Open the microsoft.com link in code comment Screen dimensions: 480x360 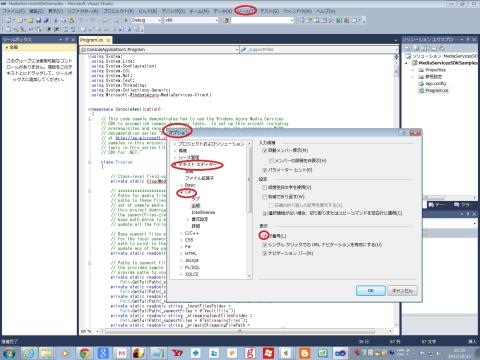tap(140, 138)
